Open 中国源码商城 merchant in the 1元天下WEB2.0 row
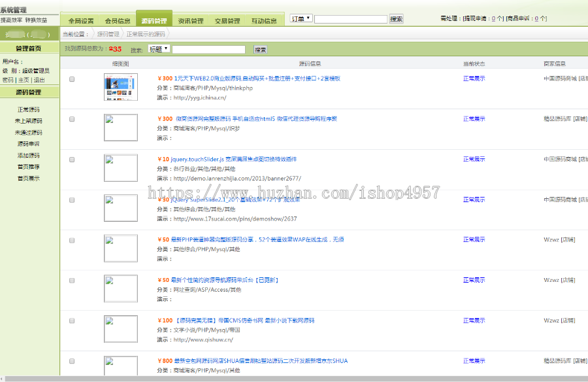588x382 pixels. 561,78
